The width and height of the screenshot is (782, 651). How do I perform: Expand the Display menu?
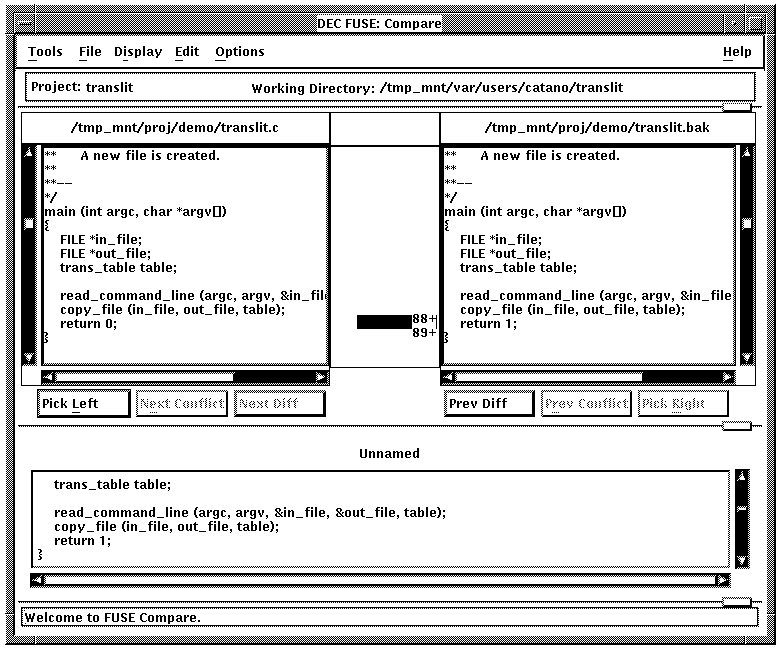tap(137, 52)
